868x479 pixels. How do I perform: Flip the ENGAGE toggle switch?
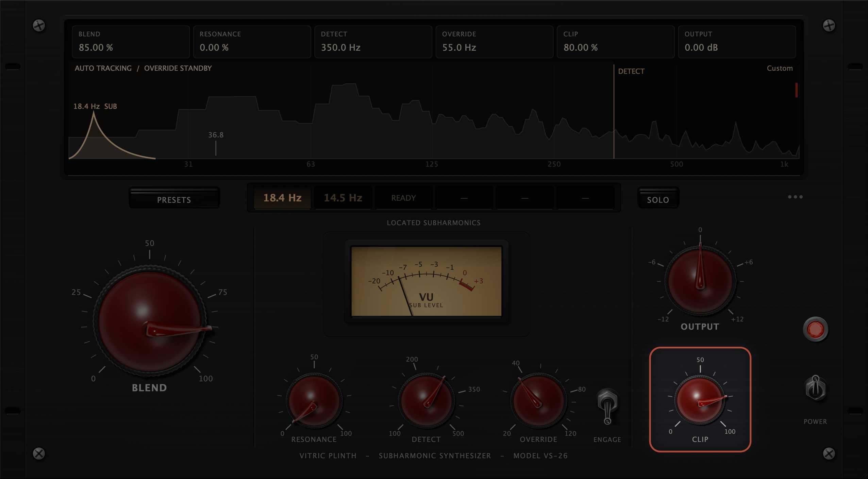click(607, 407)
